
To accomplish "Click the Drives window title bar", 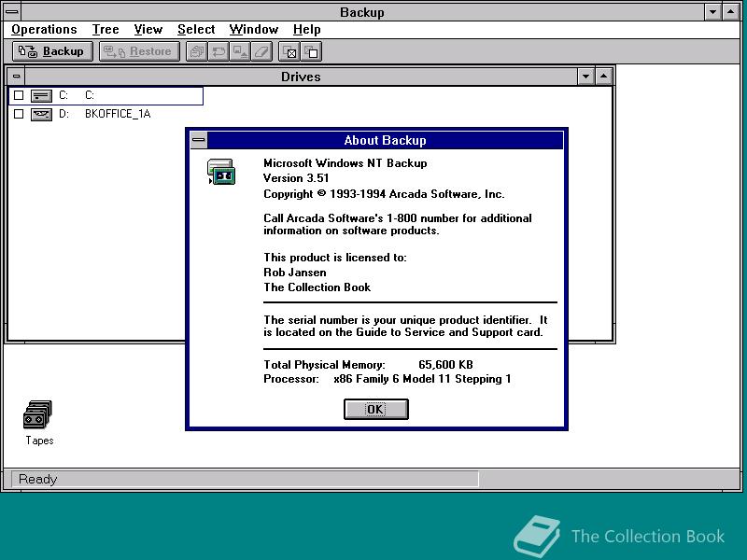I will (x=301, y=77).
